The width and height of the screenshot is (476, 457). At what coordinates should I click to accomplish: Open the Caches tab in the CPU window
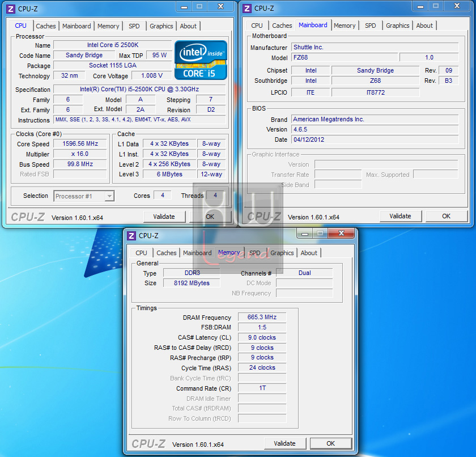pos(46,26)
